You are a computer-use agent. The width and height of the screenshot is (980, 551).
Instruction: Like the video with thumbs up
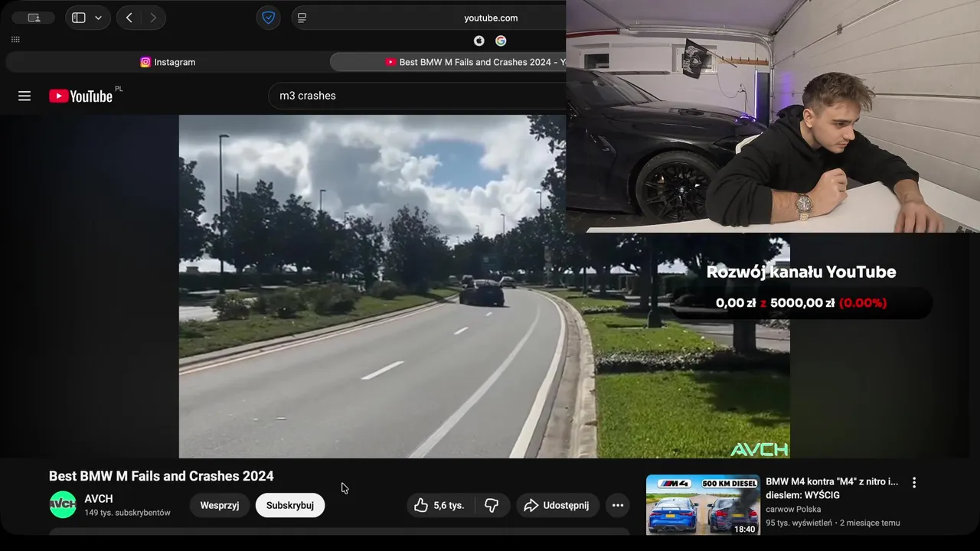tap(439, 505)
